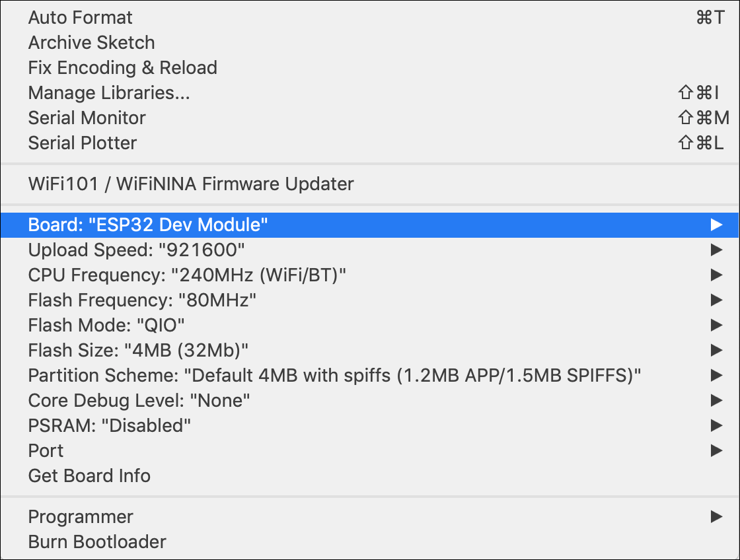Screen dimensions: 740x560
Task: Expand the Board ESP32 Dev Module submenu arrow
Action: pos(716,225)
